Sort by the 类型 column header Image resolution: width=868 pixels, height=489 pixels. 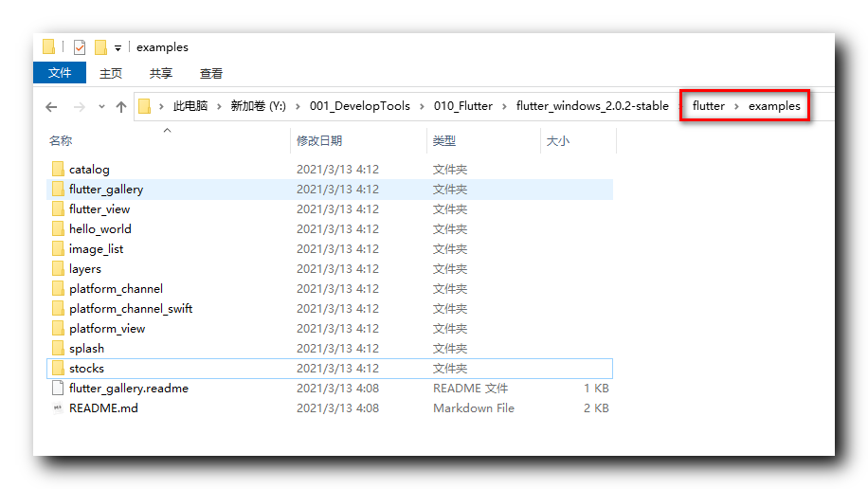pyautogui.click(x=444, y=140)
